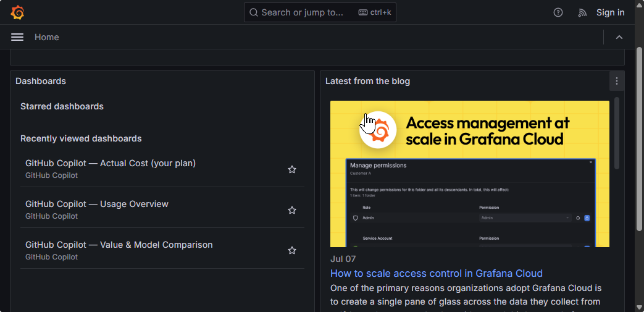Open the news RSS feed icon

pyautogui.click(x=582, y=13)
